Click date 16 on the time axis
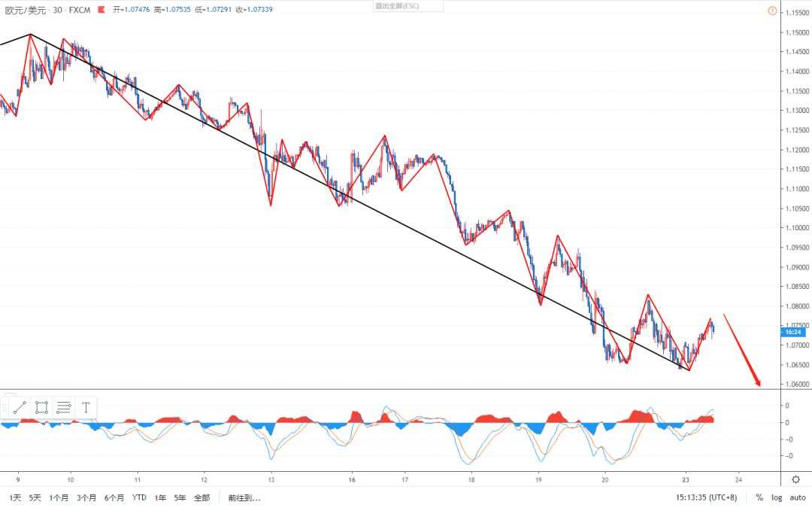 (352, 479)
